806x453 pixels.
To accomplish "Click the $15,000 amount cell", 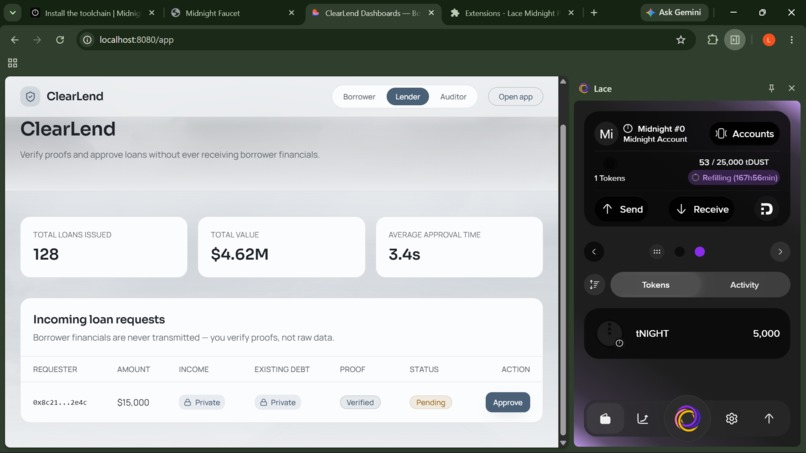I will click(x=133, y=403).
